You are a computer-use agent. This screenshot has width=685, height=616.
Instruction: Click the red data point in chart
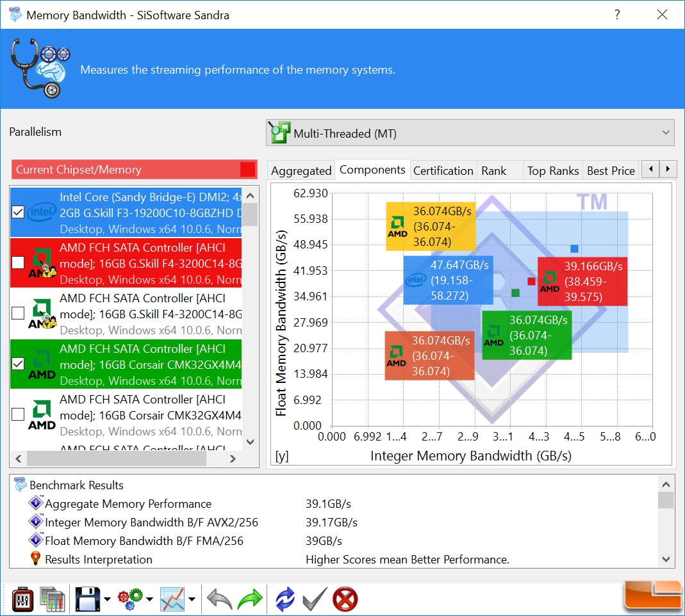531,281
